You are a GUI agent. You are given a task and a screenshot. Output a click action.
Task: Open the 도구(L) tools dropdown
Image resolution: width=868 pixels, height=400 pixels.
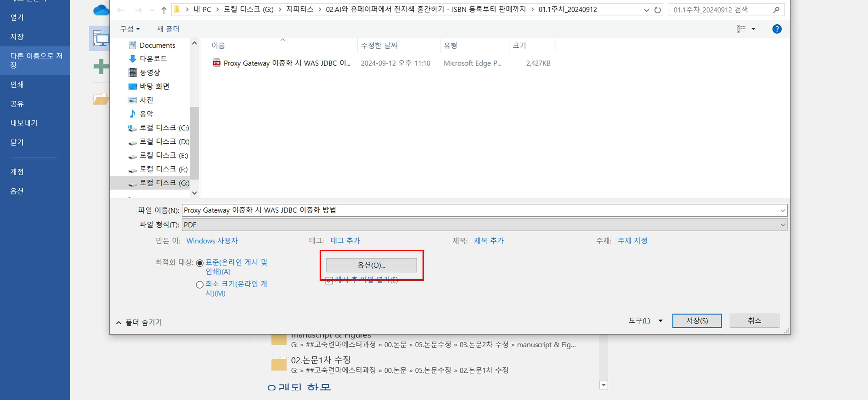point(645,321)
